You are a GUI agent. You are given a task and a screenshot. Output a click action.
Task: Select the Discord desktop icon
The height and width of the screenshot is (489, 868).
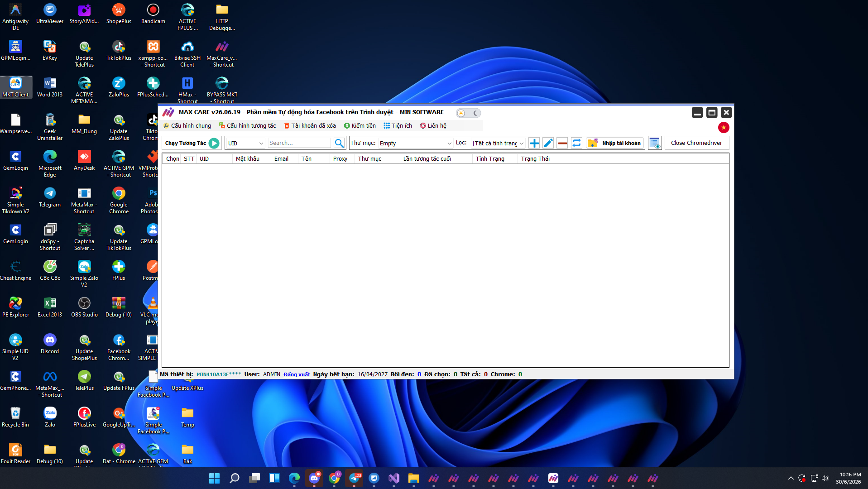pyautogui.click(x=50, y=344)
